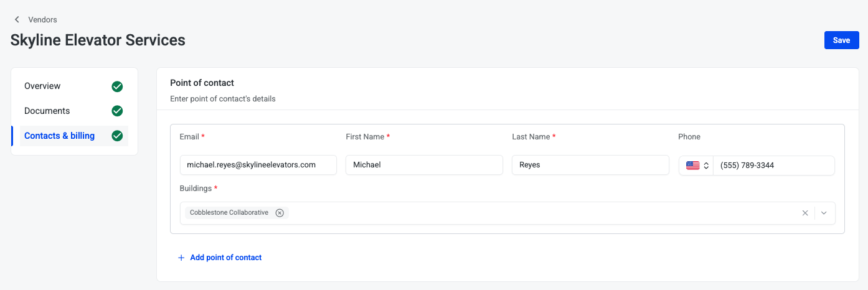This screenshot has width=868, height=290.
Task: Expand the Buildings dropdown chevron
Action: tap(824, 213)
